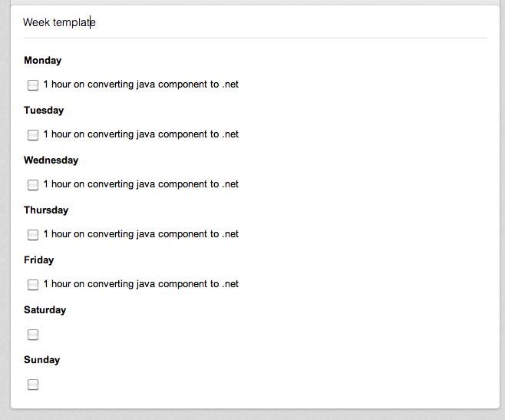The height and width of the screenshot is (420, 505).
Task: Check off Friday's java component task
Action: (33, 285)
